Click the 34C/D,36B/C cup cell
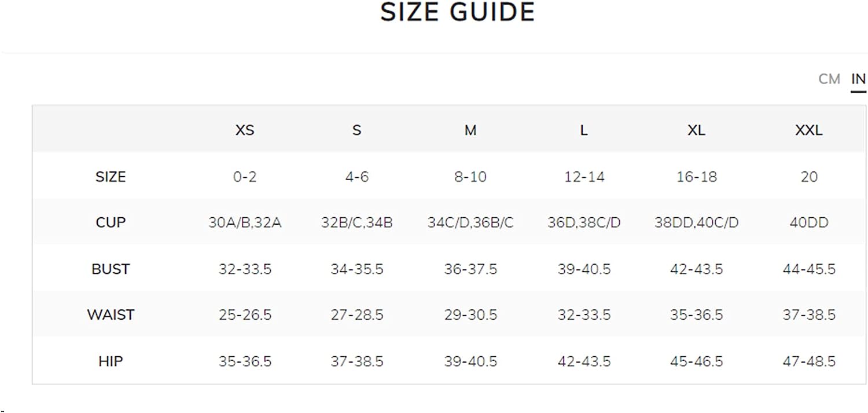 [x=470, y=222]
